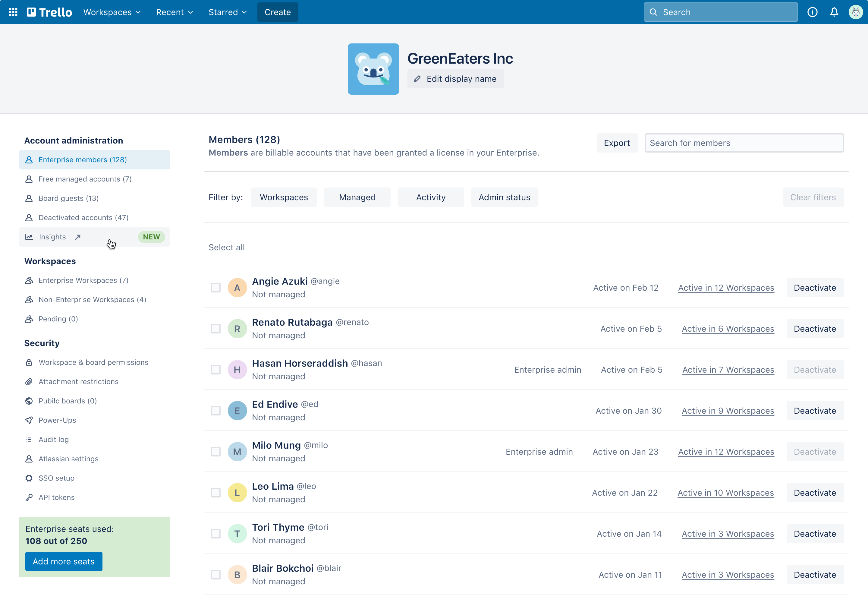
Task: Open Non-Enterprise Workspaces section
Action: point(92,299)
